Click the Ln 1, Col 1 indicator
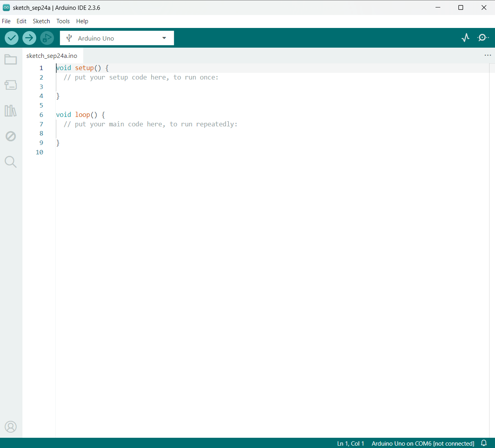The width and height of the screenshot is (495, 448). pos(350,443)
